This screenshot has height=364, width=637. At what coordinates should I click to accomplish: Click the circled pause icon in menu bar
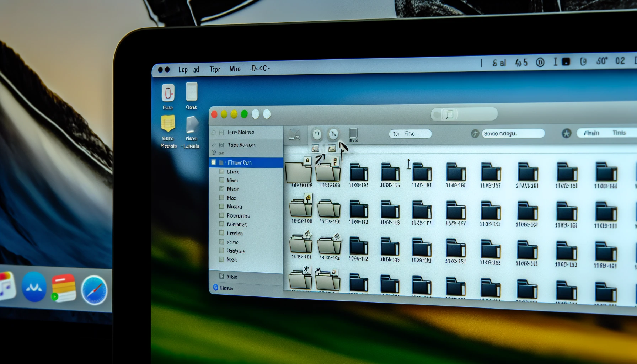(x=540, y=63)
